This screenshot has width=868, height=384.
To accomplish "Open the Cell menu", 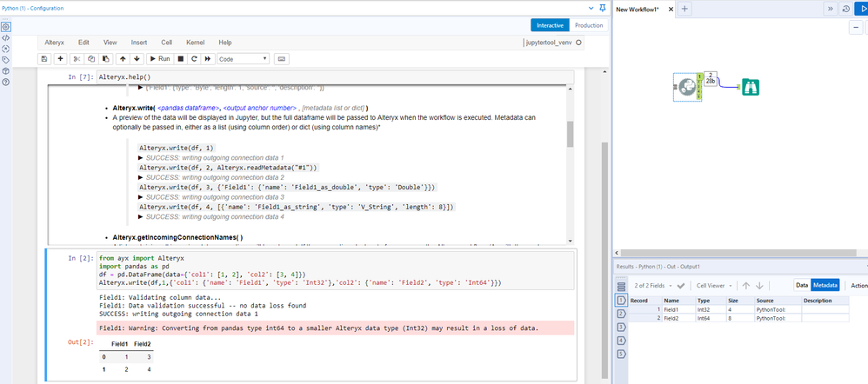I will 167,43.
